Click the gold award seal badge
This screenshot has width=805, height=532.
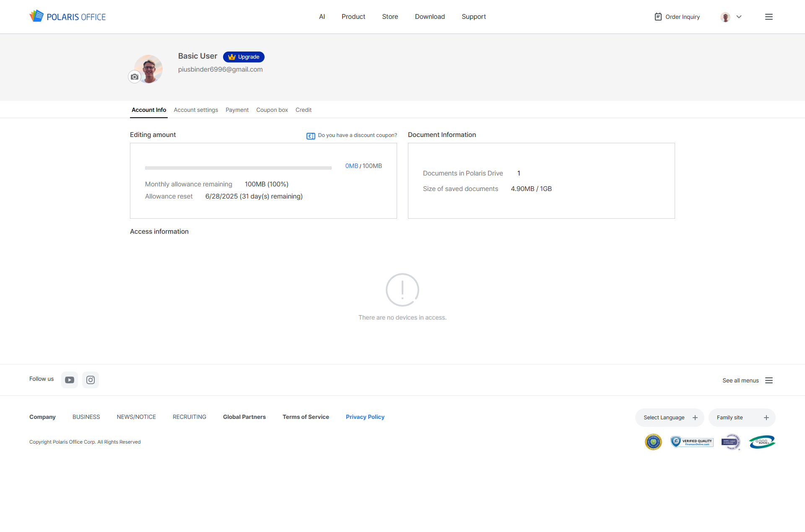pyautogui.click(x=653, y=442)
